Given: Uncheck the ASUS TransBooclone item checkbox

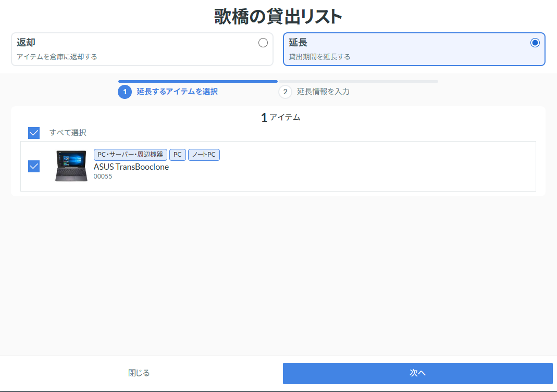Looking at the screenshot, I should [34, 166].
